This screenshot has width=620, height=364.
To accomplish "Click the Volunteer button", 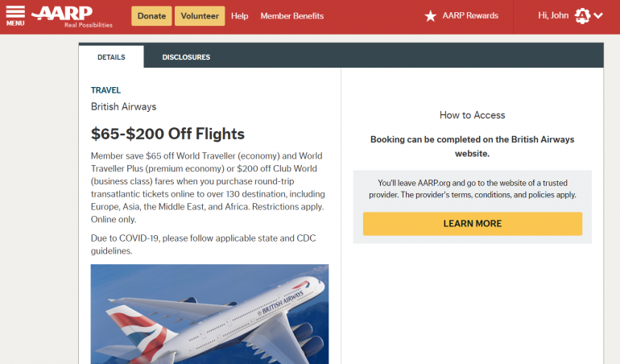I will (x=200, y=16).
